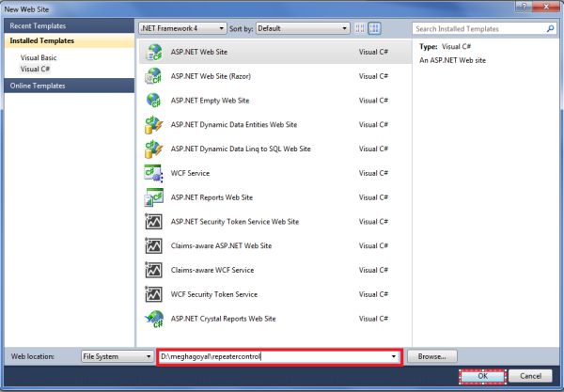Click Visual C# label in WCF Service row
Screen dimensions: 564x392
(373, 173)
